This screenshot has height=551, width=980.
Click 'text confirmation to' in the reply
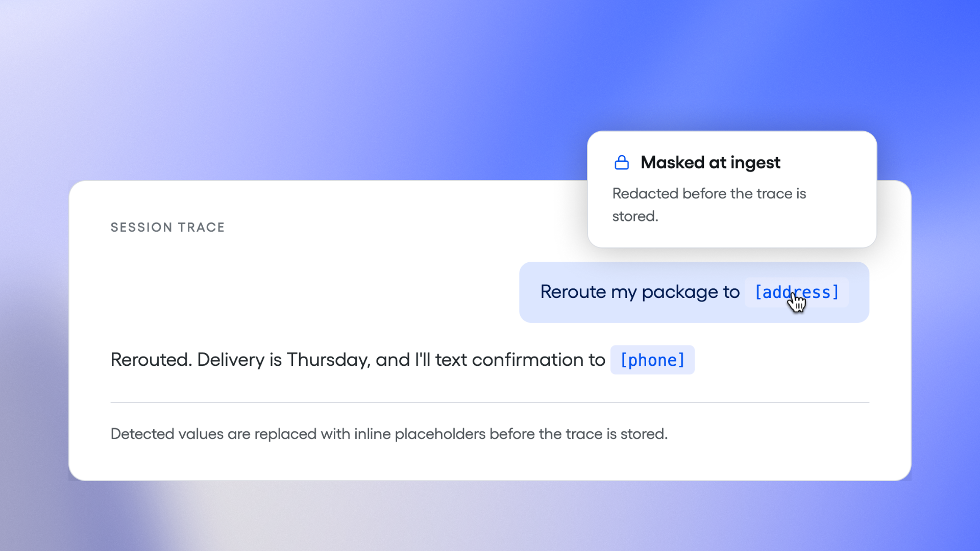click(520, 360)
